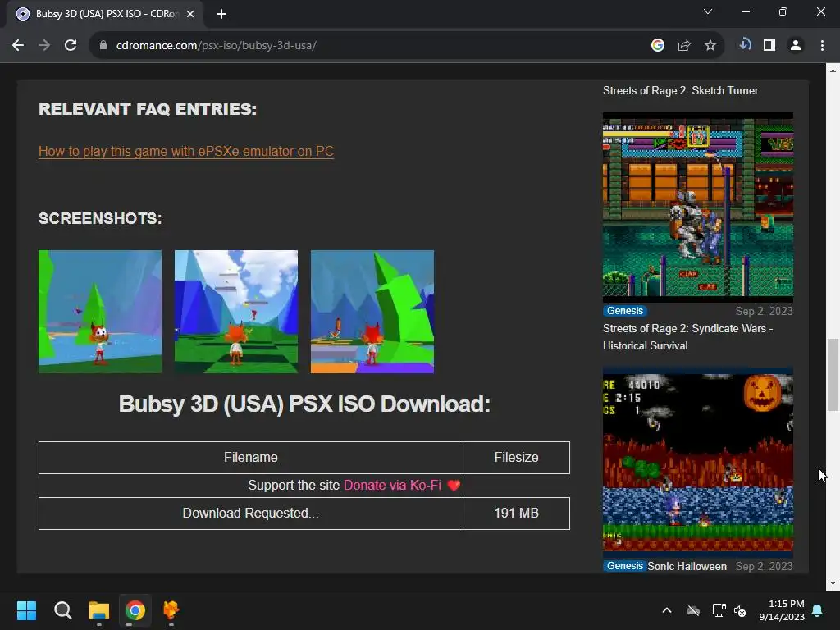The height and width of the screenshot is (630, 840).
Task: Share this page via share icon
Action: (x=684, y=46)
